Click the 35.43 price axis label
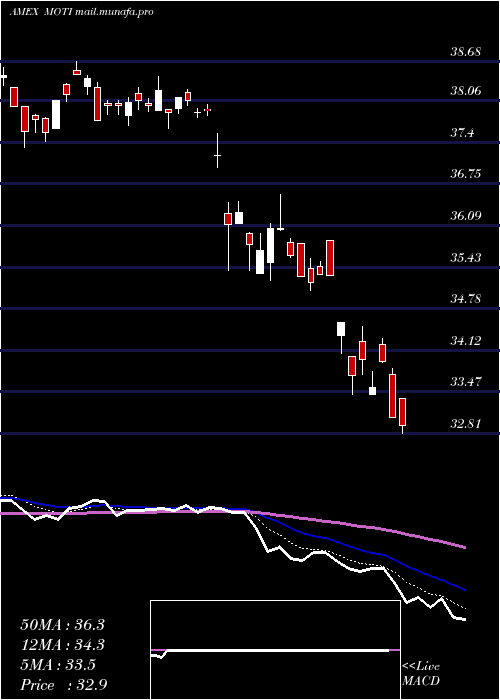 point(465,258)
